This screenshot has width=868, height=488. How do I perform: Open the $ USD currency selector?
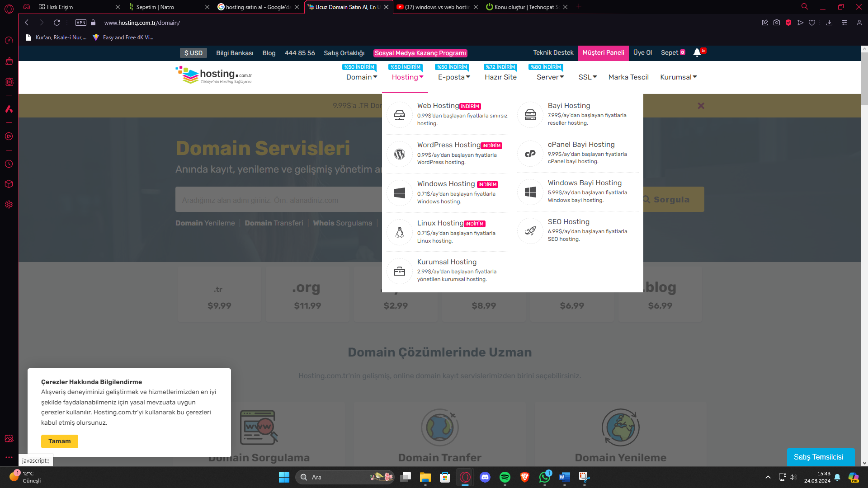(193, 53)
